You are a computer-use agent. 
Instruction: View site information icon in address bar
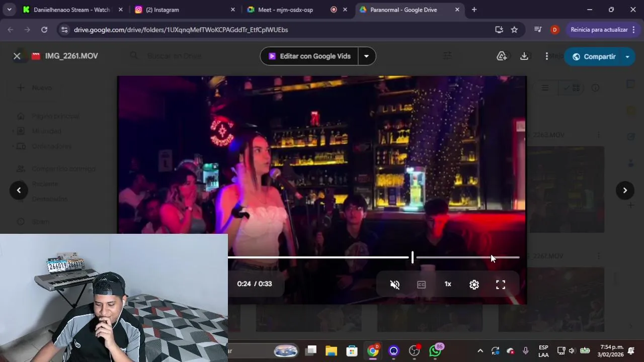pyautogui.click(x=64, y=30)
